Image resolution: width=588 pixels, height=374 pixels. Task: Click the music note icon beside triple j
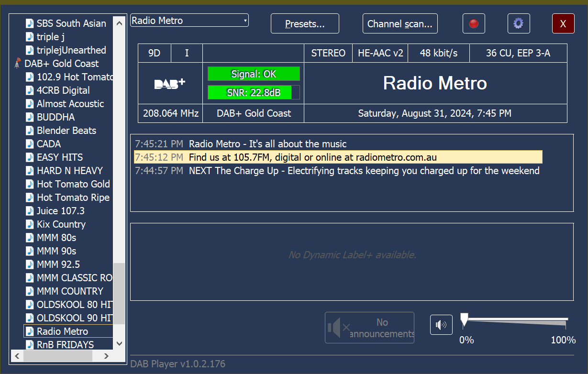coord(30,37)
